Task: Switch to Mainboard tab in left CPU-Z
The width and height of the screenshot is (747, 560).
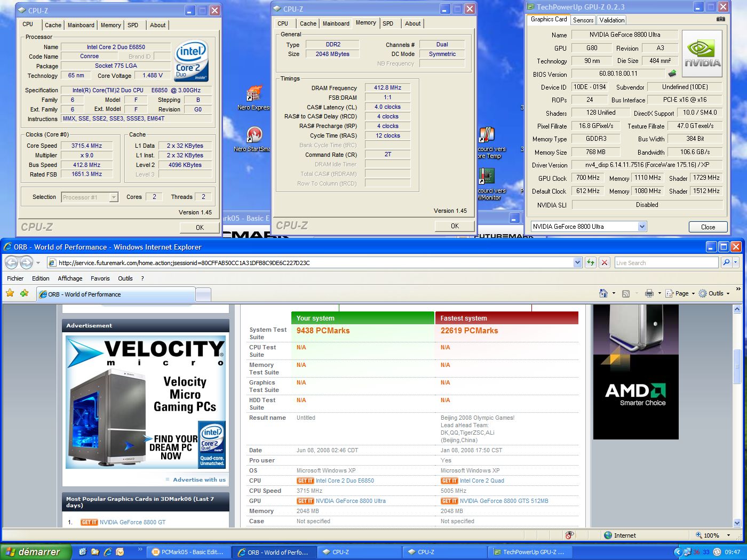Action: coord(81,25)
